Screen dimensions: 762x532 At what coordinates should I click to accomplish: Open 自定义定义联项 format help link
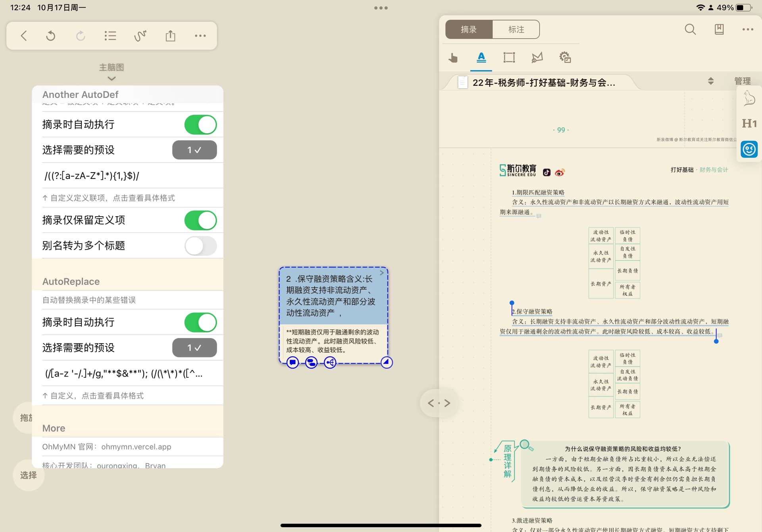(109, 198)
